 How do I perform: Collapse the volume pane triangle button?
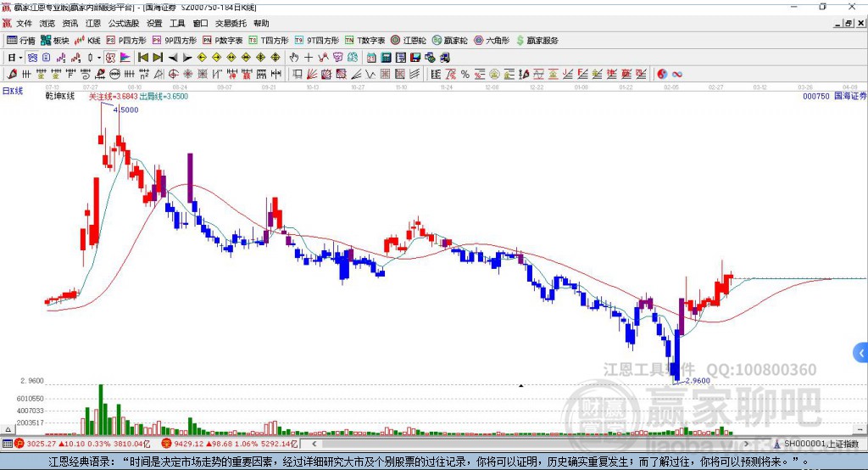[8, 429]
